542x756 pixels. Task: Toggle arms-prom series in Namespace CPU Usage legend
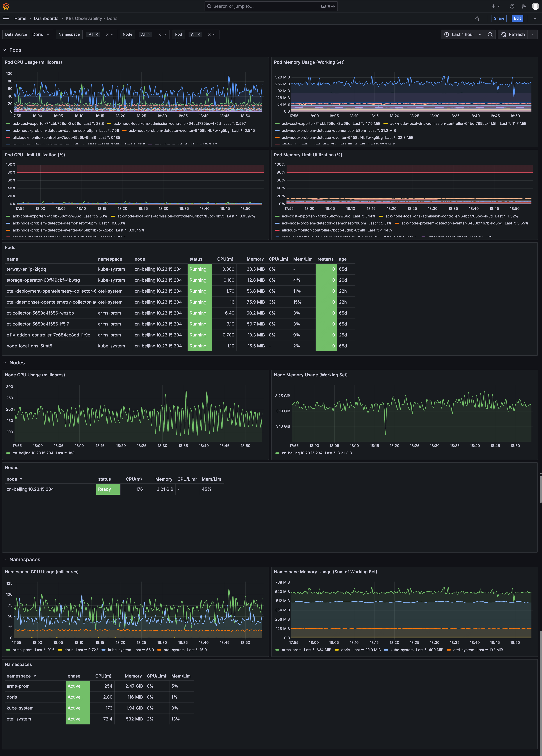tap(22, 650)
